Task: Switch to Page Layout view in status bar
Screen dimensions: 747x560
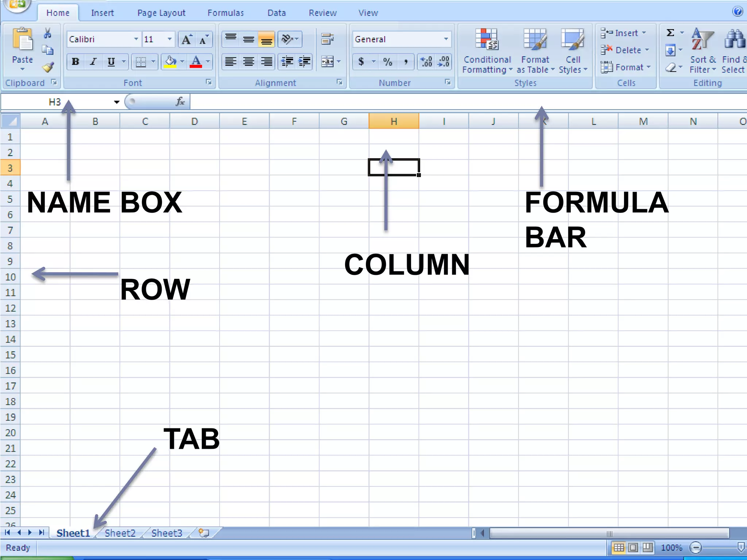Action: pos(633,547)
